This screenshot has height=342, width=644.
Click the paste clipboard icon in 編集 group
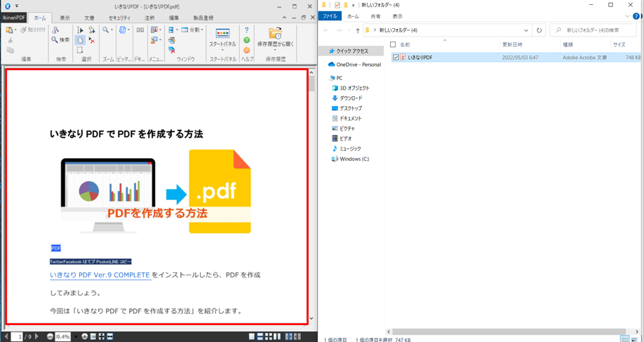pos(9,30)
